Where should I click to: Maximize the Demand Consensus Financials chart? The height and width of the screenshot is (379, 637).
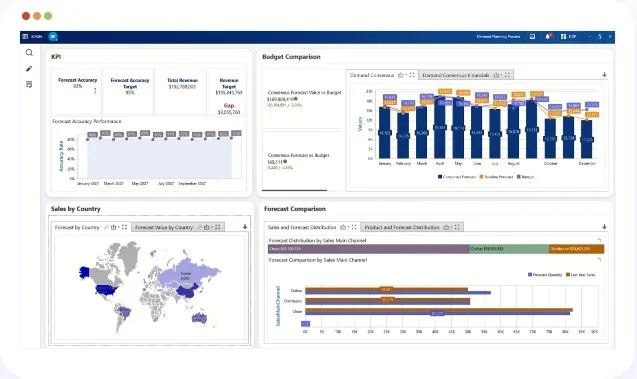click(x=507, y=75)
